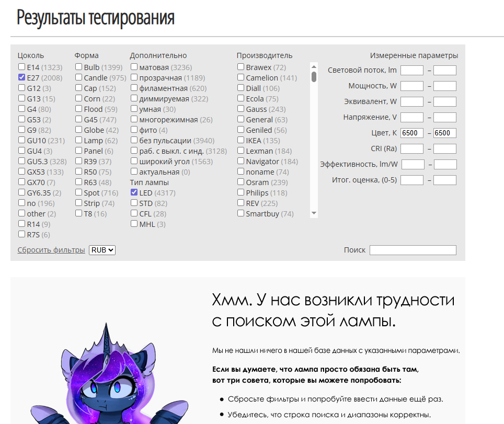Click the Сбросить фильтры link
This screenshot has height=424, width=504.
[51, 250]
